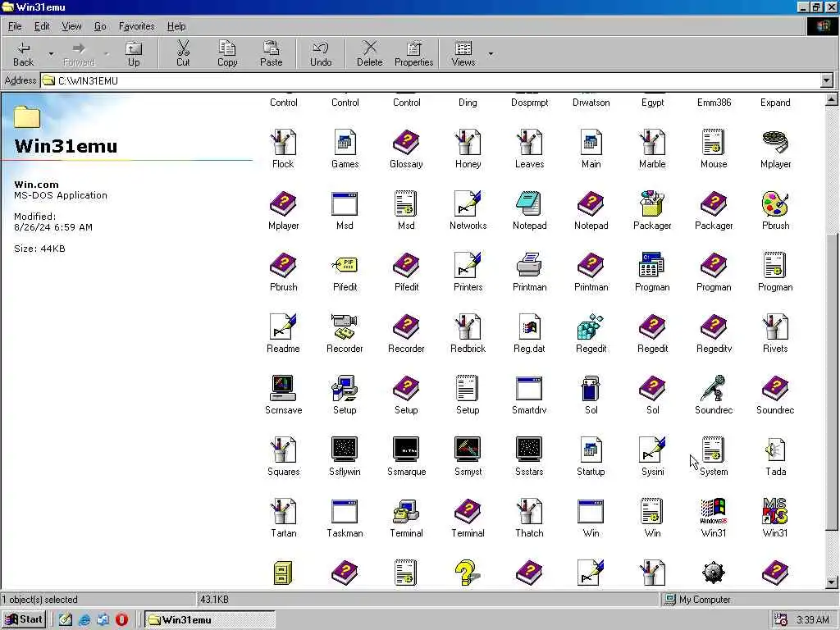Select the Recorder camera icon

pos(345,327)
